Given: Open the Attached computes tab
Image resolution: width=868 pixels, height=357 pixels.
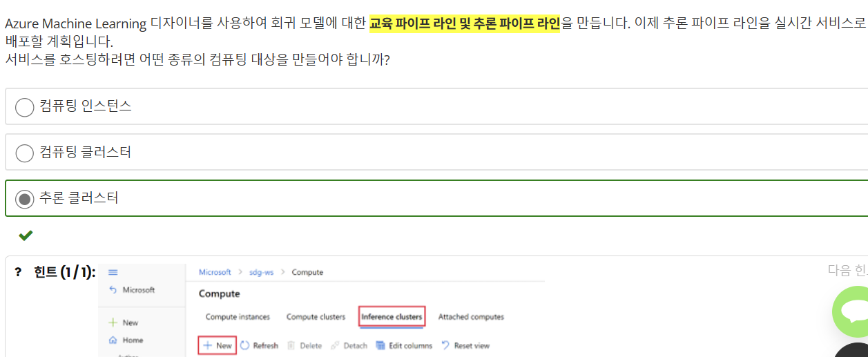Looking at the screenshot, I should (471, 317).
